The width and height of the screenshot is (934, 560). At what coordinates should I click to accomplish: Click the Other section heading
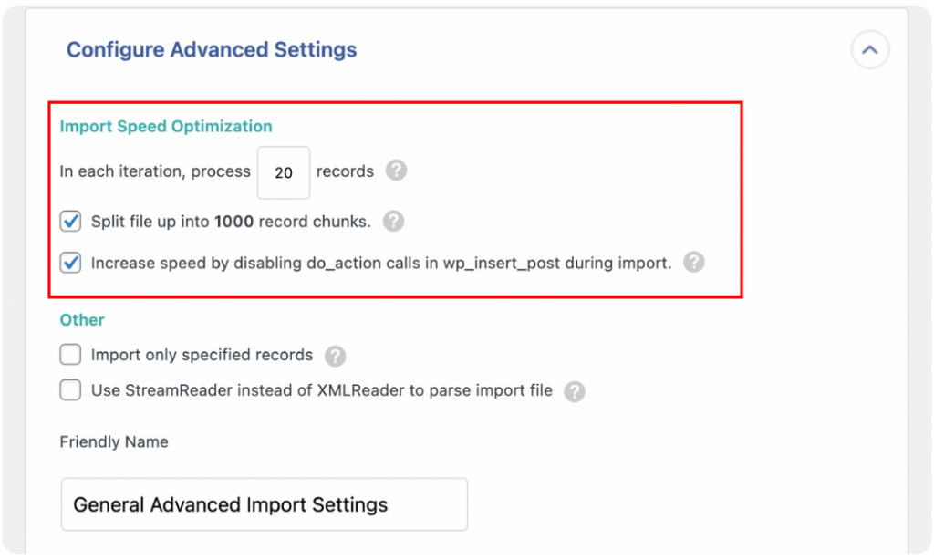coord(82,320)
